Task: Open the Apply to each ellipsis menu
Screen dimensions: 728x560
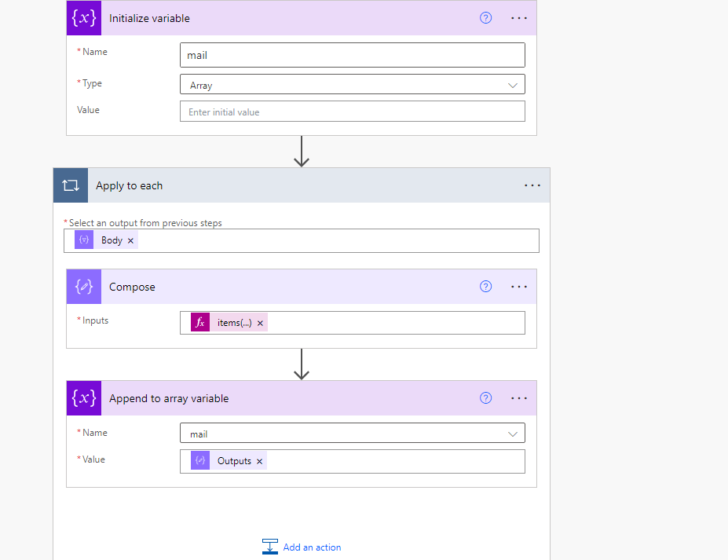Action: 532,185
